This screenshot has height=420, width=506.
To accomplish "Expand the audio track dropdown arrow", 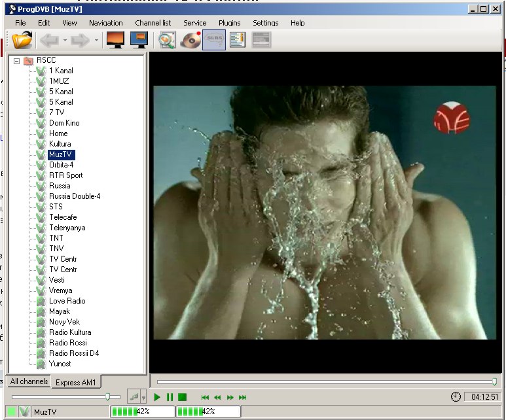I will click(x=144, y=397).
